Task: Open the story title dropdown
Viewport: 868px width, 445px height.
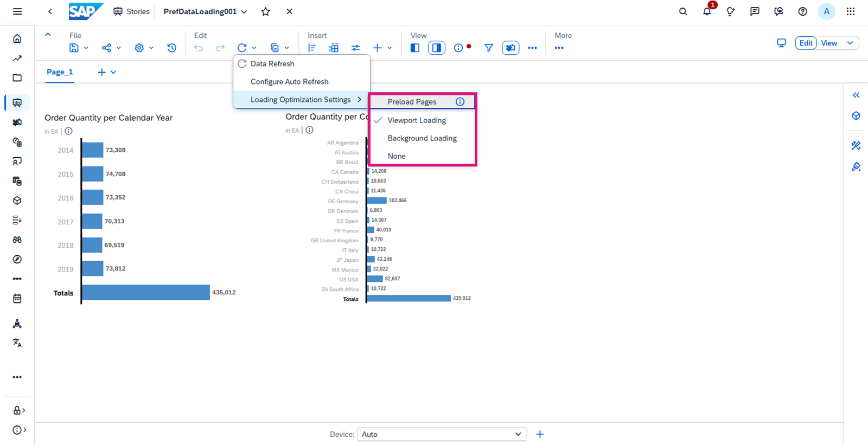Action: [244, 11]
